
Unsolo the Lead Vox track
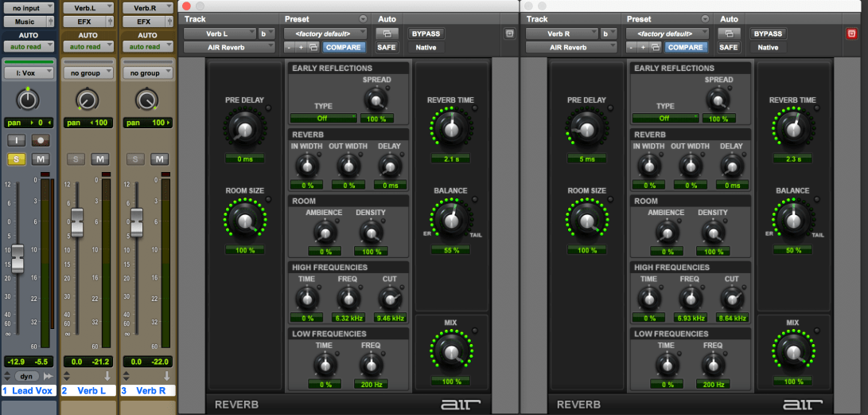coord(17,159)
